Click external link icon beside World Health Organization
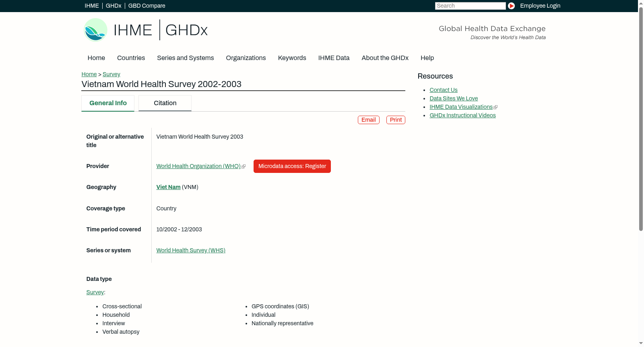This screenshot has width=644, height=347. pyautogui.click(x=244, y=166)
